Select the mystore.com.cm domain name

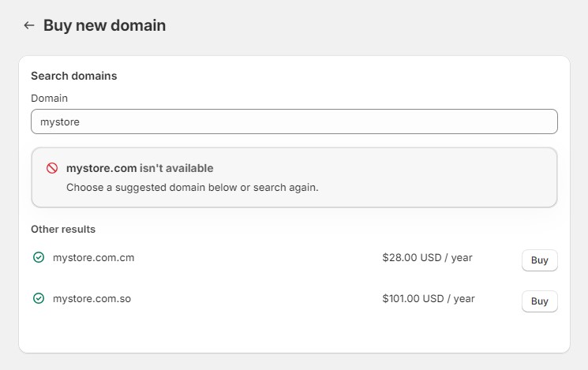point(94,257)
